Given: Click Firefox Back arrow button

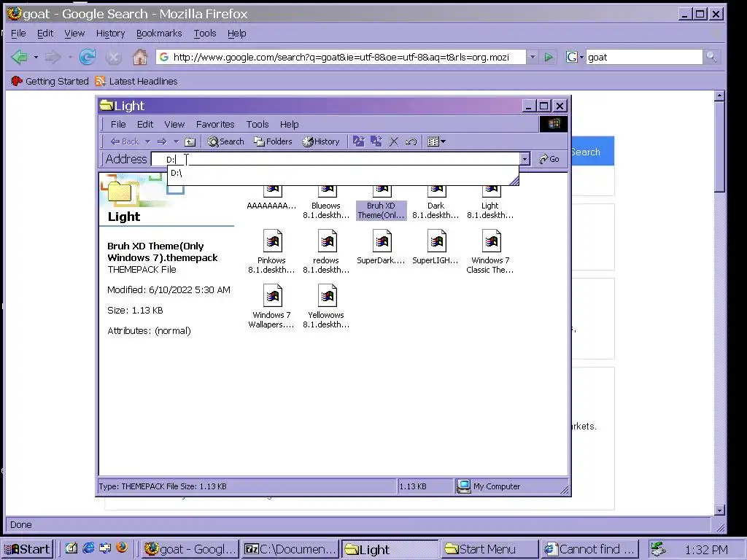Looking at the screenshot, I should (x=20, y=57).
